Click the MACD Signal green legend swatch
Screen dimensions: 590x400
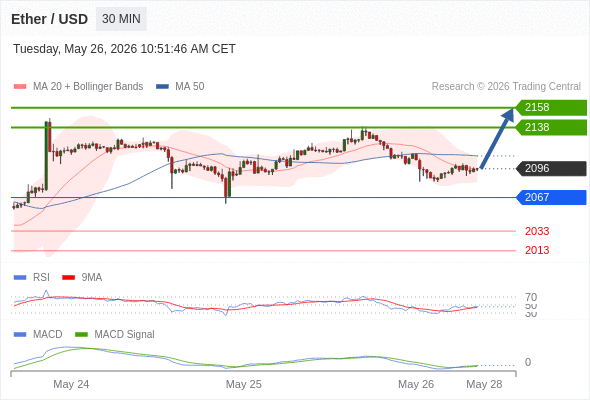pos(81,335)
